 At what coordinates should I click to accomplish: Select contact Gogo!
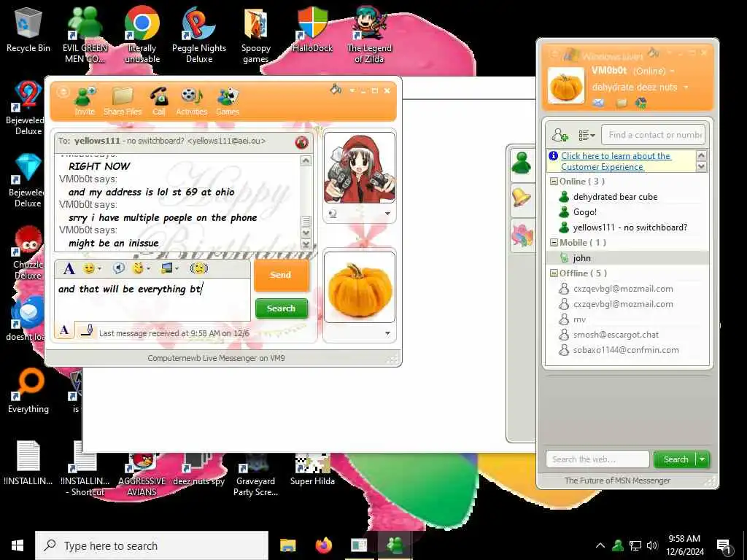[x=584, y=212]
